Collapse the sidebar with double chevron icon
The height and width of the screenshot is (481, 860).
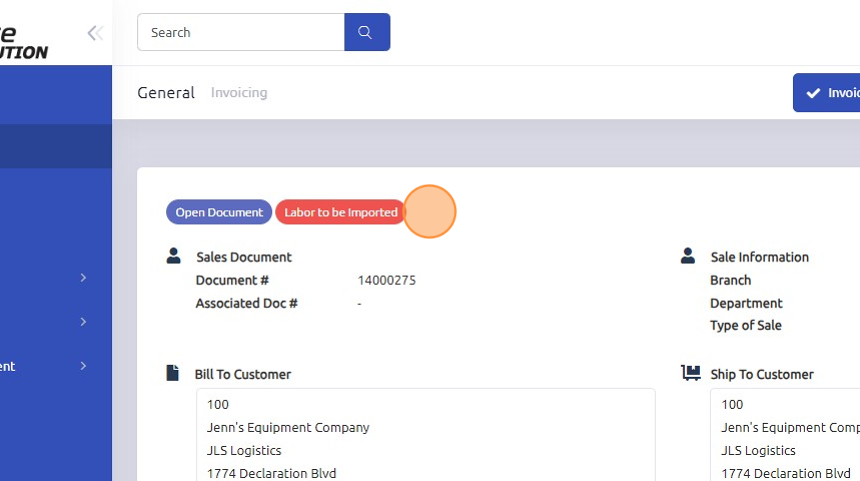95,33
